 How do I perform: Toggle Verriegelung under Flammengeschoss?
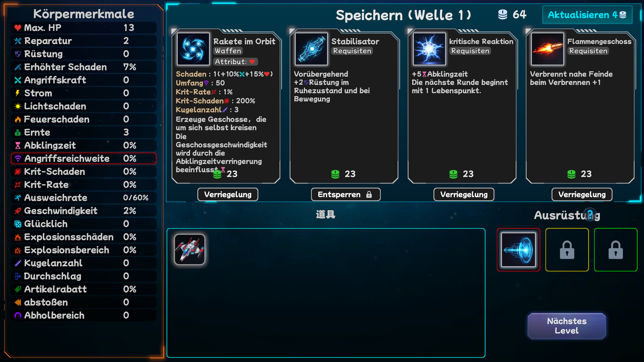[x=582, y=194]
